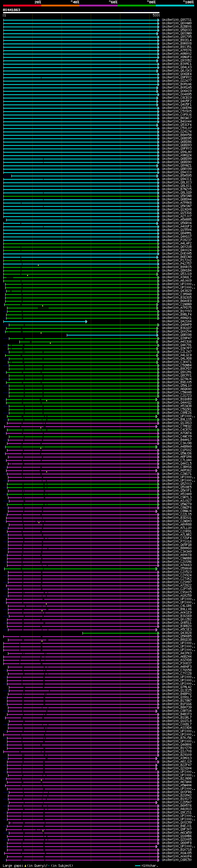
Task: Open the UniRef100_Q9STS1 hit label
Action: pos(177,20)
